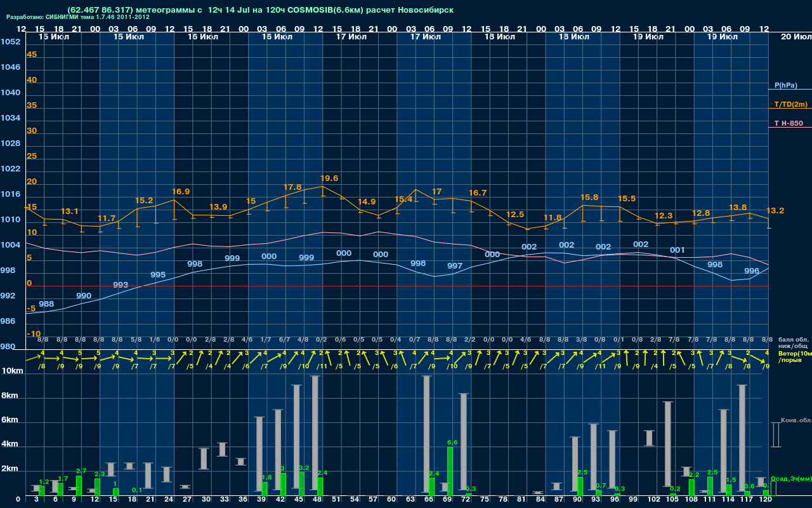Select the 15.8 temperature value
Image resolution: width=812 pixels, height=508 pixels.
(590, 197)
